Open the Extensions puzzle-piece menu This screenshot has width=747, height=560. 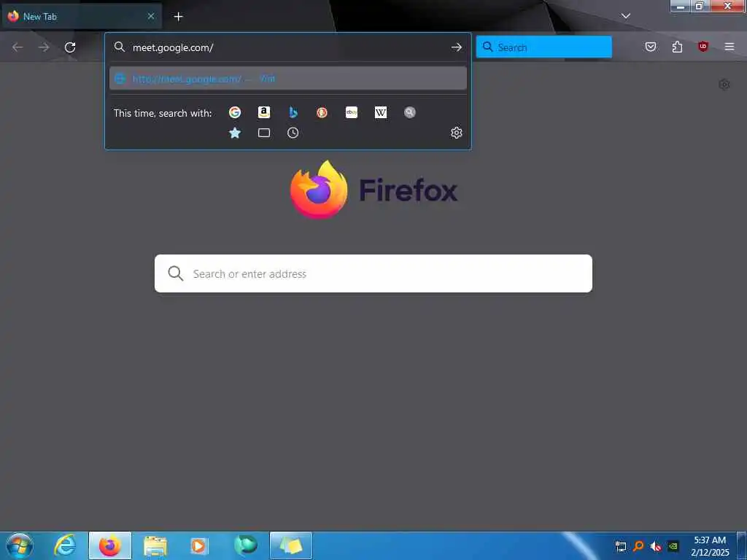pyautogui.click(x=677, y=47)
